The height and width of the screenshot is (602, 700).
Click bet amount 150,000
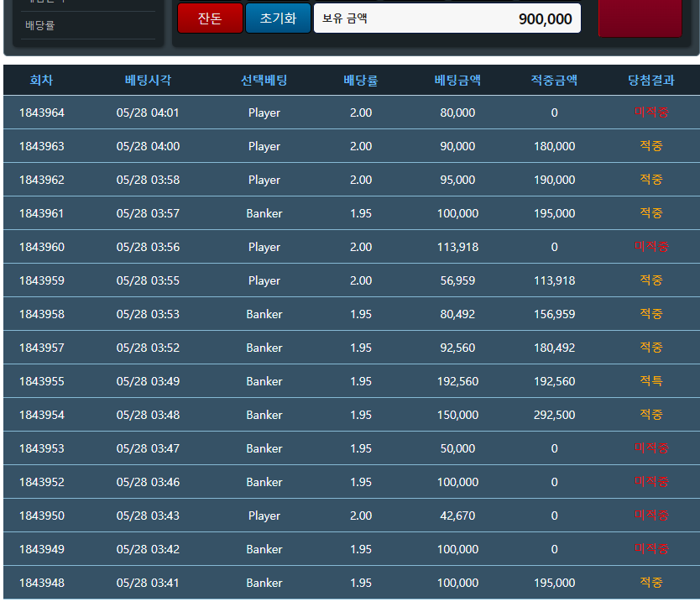click(x=457, y=415)
